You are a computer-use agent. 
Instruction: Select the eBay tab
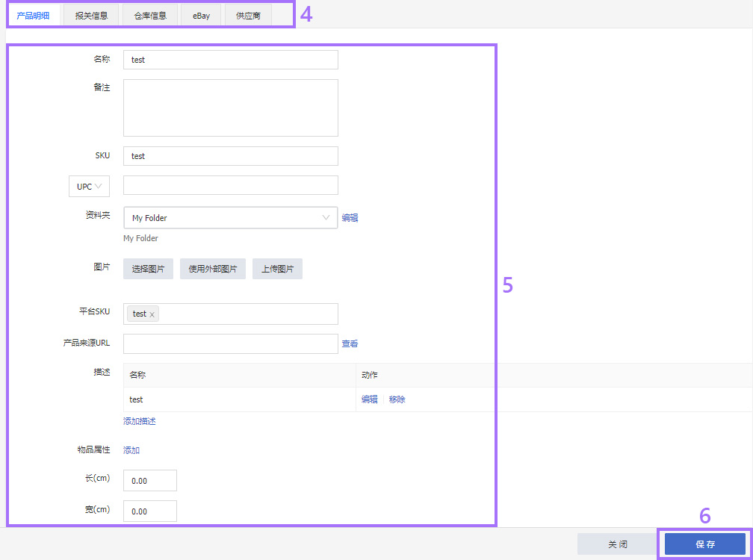tap(200, 14)
